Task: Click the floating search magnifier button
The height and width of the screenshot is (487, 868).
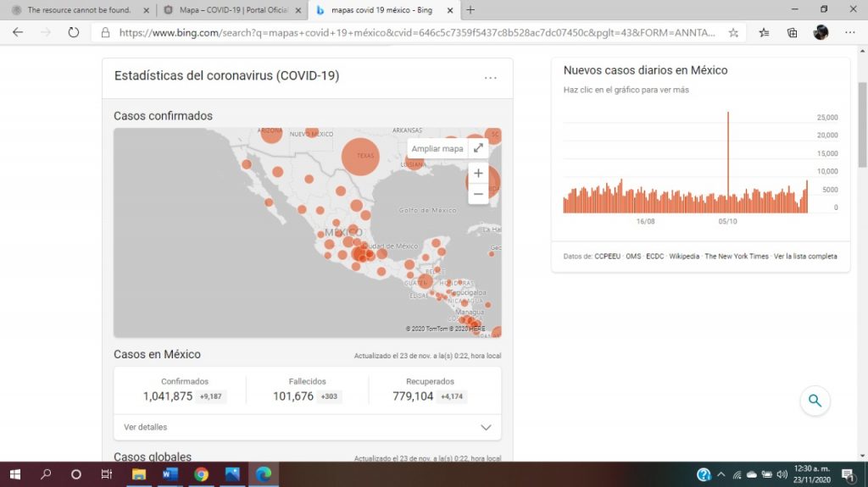Action: point(815,400)
